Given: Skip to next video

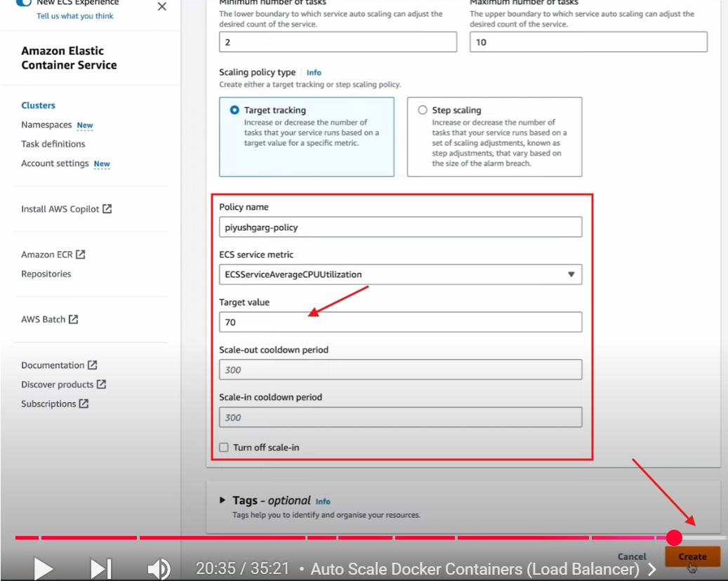Looking at the screenshot, I should click(101, 568).
